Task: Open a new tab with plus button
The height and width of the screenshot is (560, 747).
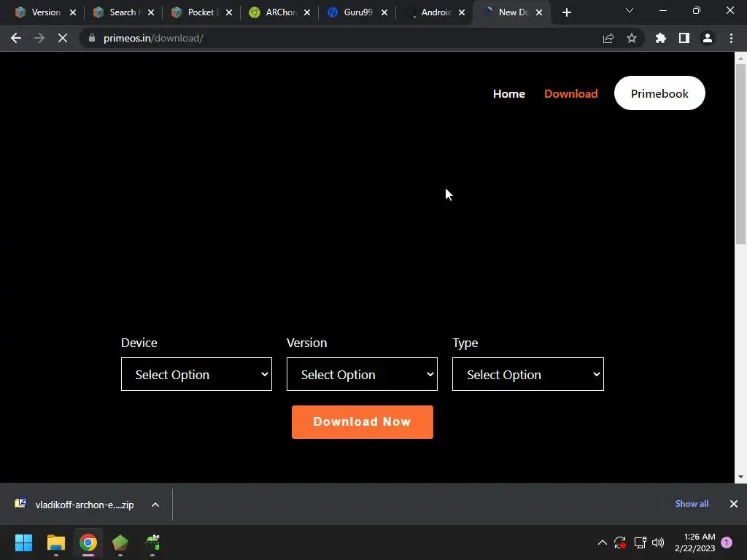Action: click(566, 12)
